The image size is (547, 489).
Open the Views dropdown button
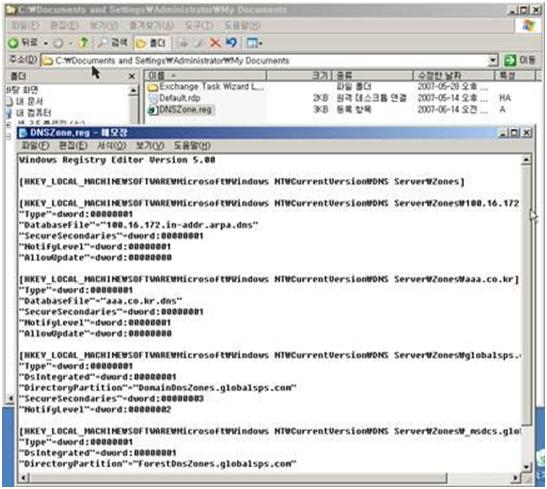click(254, 43)
